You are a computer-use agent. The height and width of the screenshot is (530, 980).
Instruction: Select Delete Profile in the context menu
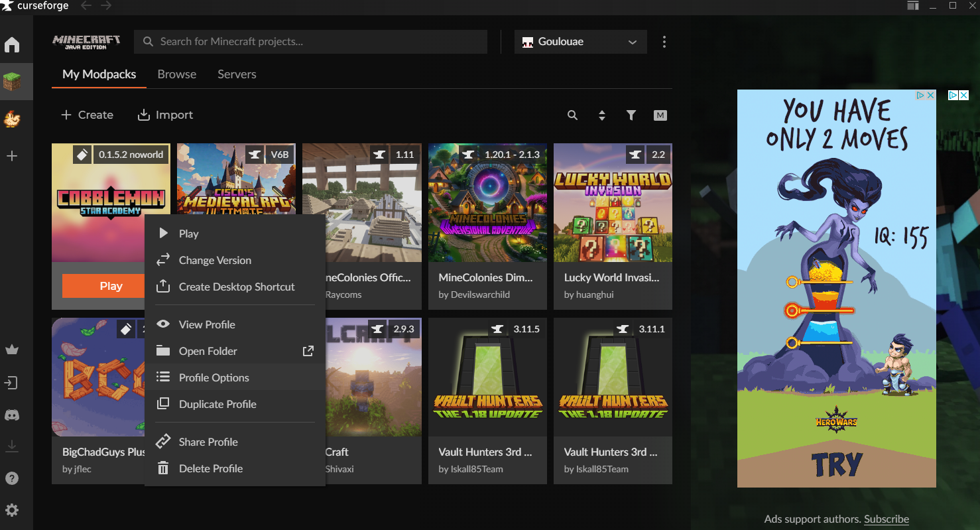tap(210, 468)
